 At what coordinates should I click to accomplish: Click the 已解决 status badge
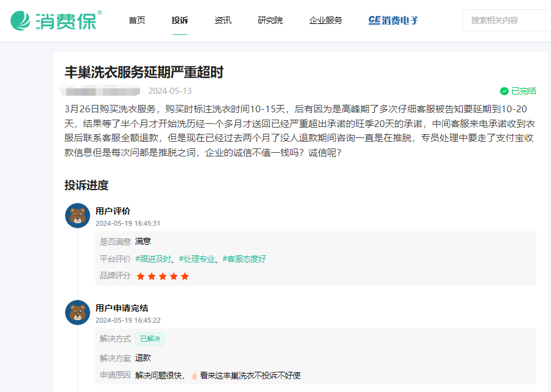[x=150, y=339]
